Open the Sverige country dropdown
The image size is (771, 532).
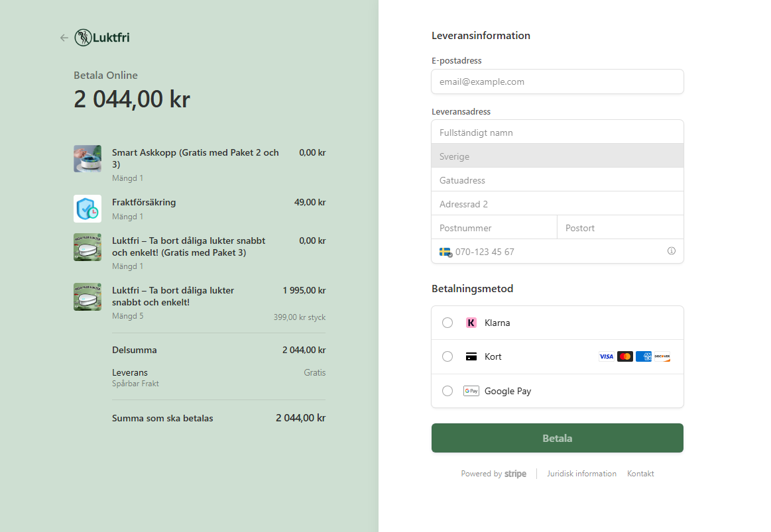[557, 156]
